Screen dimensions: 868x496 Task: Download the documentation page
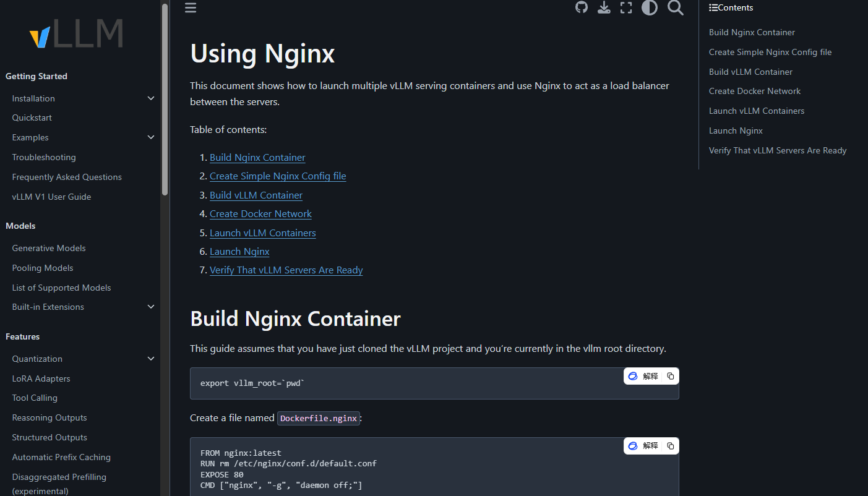point(604,8)
